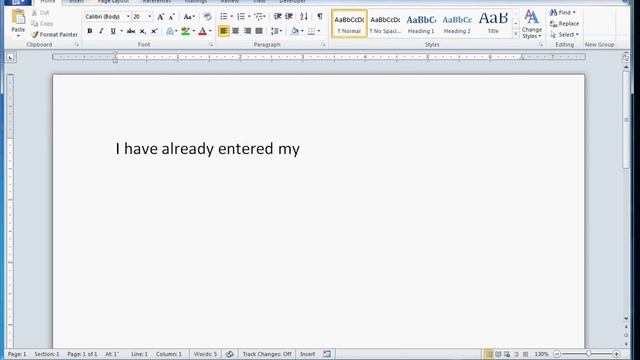640x360 pixels.
Task: Open the font size dropdown
Action: point(150,17)
